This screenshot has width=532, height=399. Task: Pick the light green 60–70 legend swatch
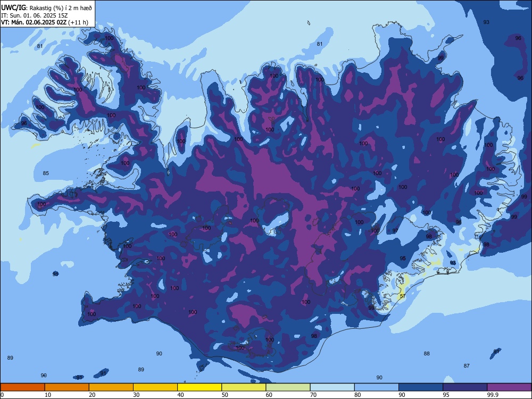coord(288,387)
